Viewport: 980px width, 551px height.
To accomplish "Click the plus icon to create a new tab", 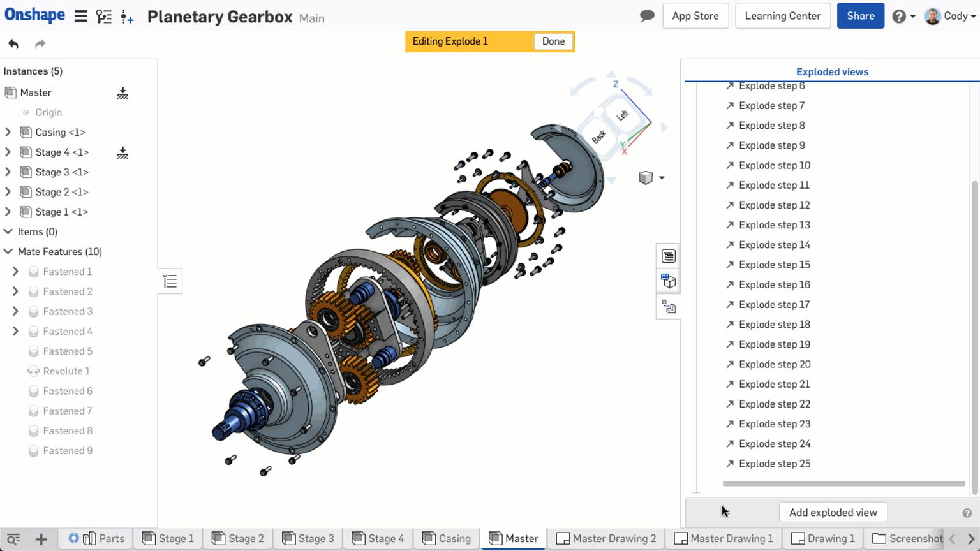I will 40,539.
